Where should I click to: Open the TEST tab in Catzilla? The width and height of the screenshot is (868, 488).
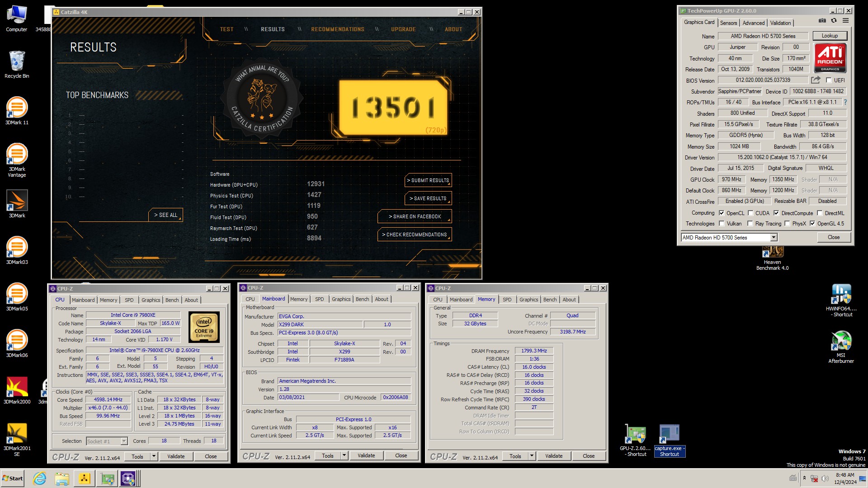tap(226, 29)
